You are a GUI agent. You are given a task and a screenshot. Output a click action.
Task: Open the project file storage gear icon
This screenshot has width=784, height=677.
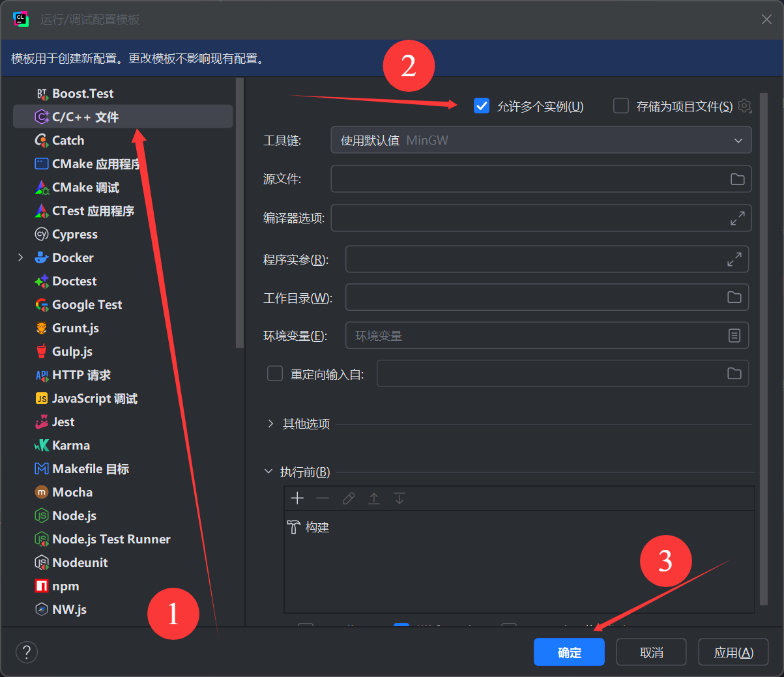pos(745,106)
